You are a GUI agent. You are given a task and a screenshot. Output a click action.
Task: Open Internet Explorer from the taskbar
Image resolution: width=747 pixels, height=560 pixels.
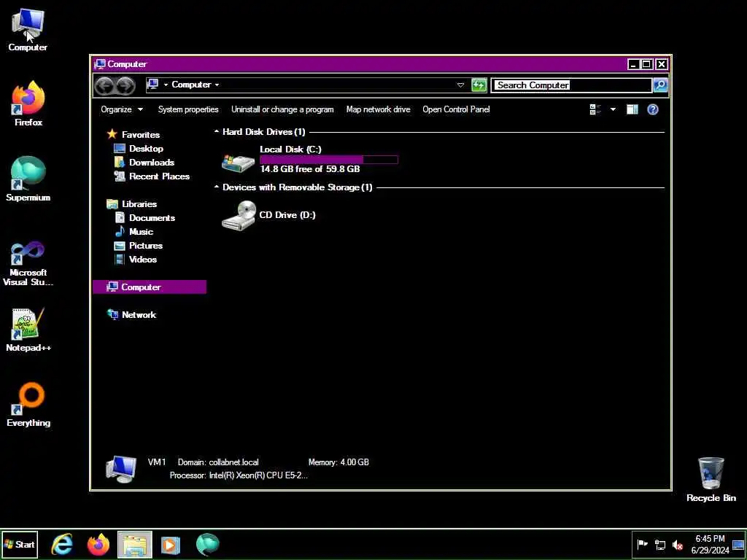[63, 544]
